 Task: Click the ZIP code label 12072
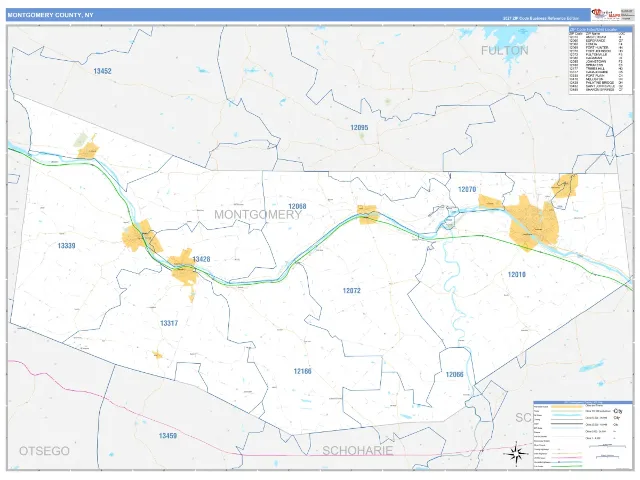tap(351, 291)
